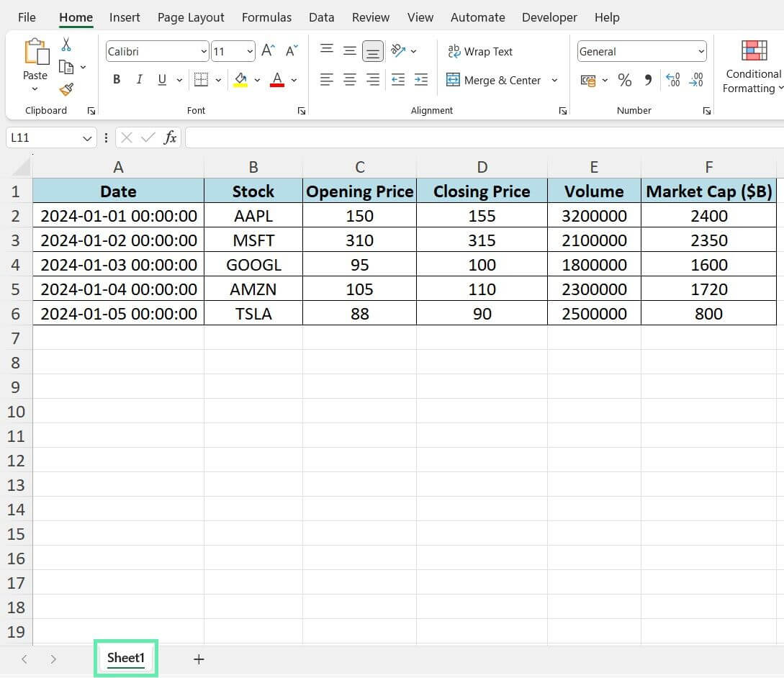
Task: Toggle underline on selected cell
Action: [161, 79]
